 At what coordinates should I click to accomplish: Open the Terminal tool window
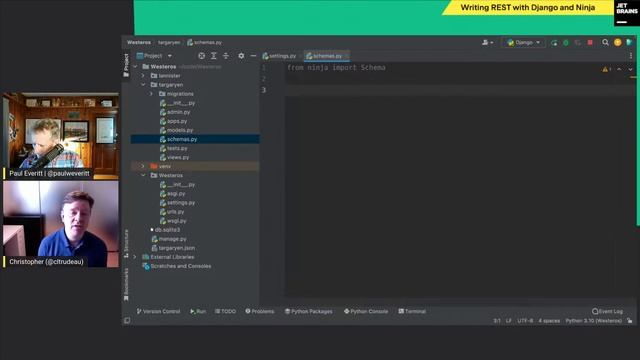pyautogui.click(x=412, y=311)
